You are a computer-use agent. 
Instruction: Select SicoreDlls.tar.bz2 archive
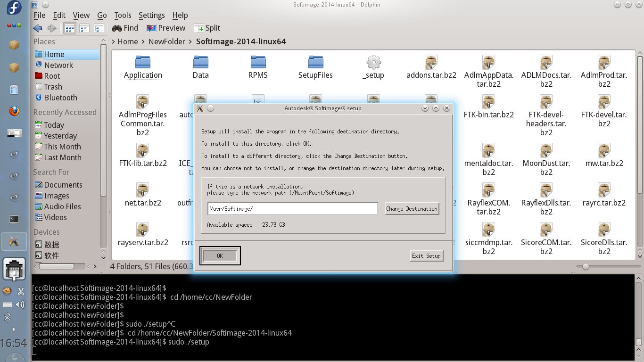coord(604,239)
